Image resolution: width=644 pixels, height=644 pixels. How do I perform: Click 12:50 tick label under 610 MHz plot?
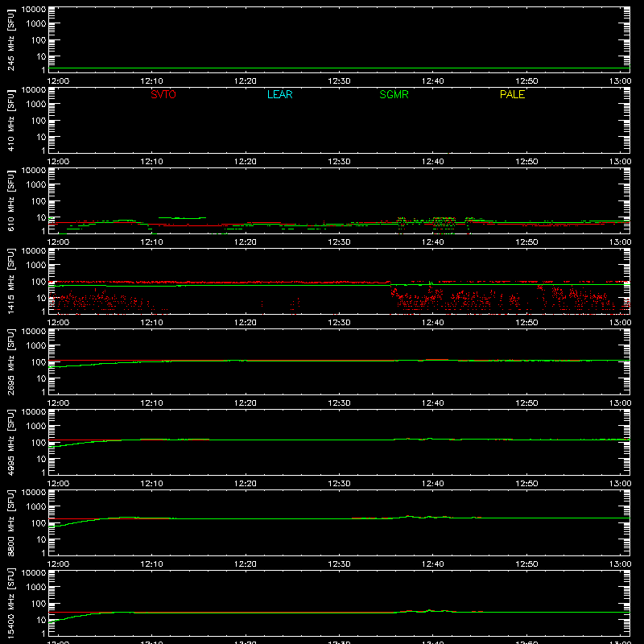pos(526,242)
